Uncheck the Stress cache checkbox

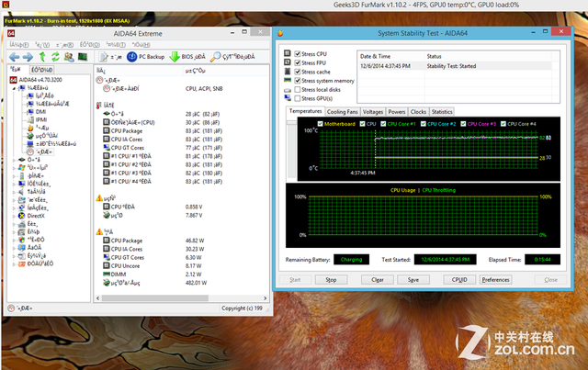pos(298,72)
